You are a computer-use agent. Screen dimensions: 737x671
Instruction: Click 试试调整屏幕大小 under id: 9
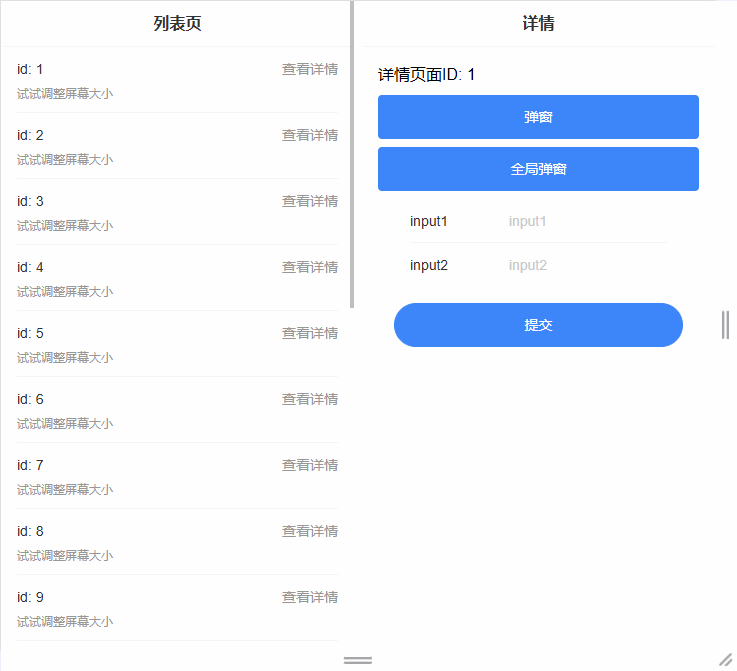pyautogui.click(x=65, y=622)
